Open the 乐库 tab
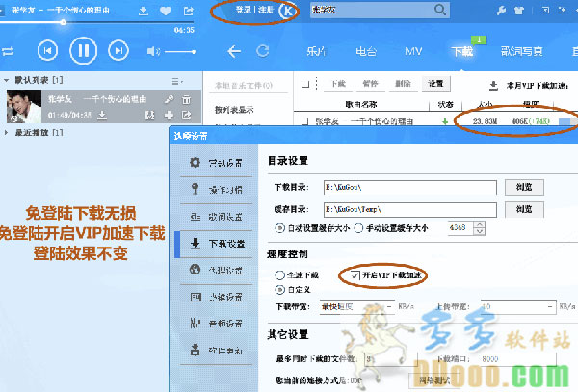Viewport: 578px width, 392px height. [316, 51]
